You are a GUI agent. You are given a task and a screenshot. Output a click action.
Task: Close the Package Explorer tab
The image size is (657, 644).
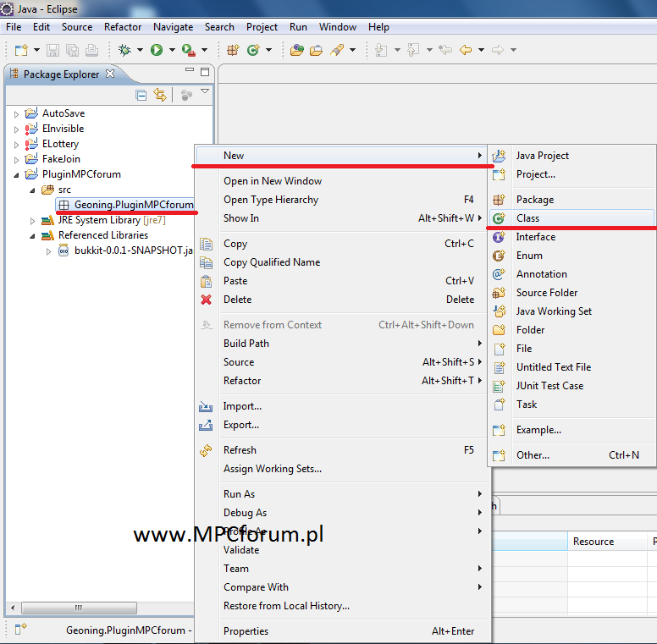(110, 74)
